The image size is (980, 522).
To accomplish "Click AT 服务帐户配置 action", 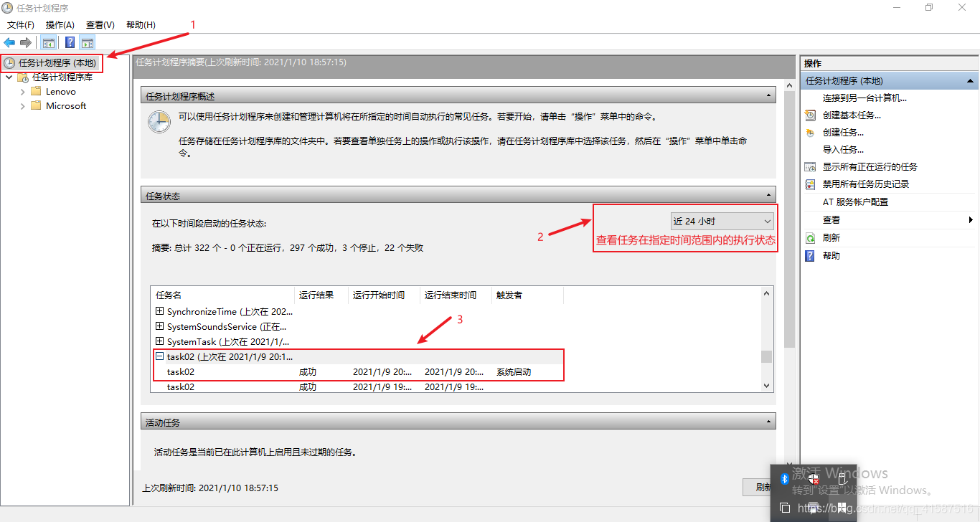I will (x=855, y=202).
